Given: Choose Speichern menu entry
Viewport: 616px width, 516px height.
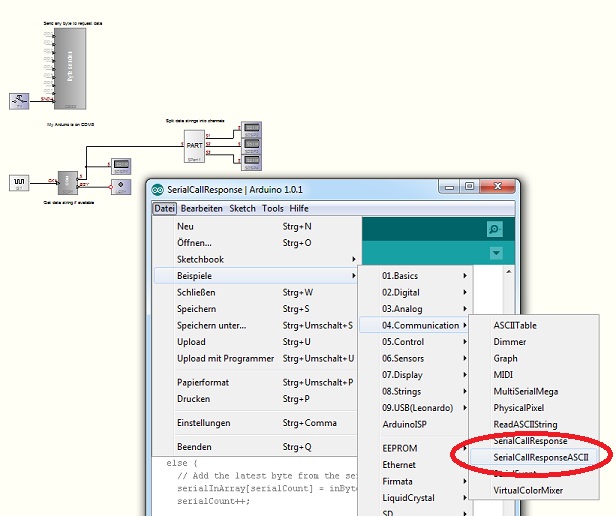Looking at the screenshot, I should point(255,309).
